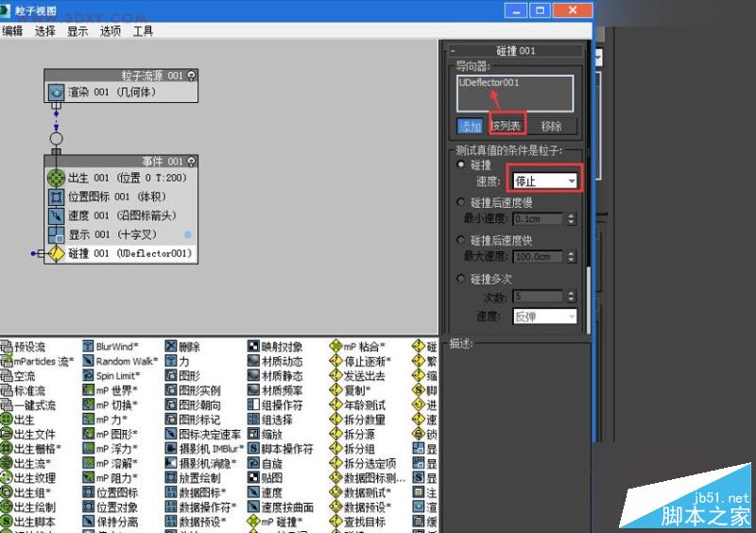Toggle the lightbulb on 粒子流源 001
Image resolution: width=756 pixels, height=533 pixels.
pos(192,76)
